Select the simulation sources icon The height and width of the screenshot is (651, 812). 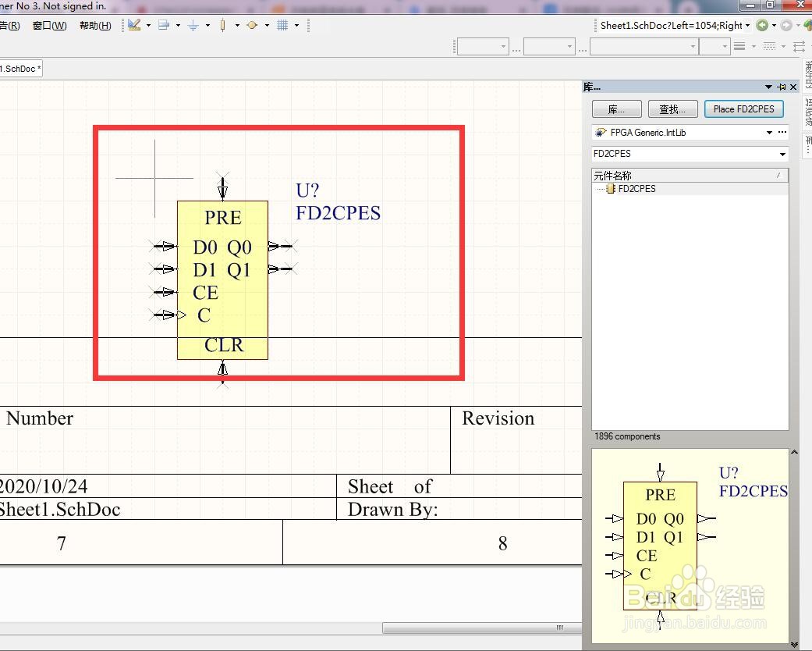point(252,25)
